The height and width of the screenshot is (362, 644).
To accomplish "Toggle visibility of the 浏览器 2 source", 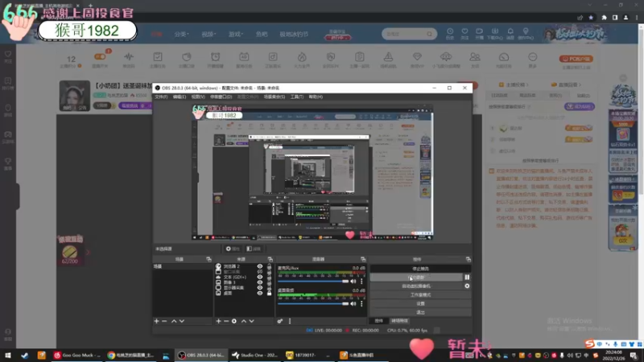I will [259, 266].
